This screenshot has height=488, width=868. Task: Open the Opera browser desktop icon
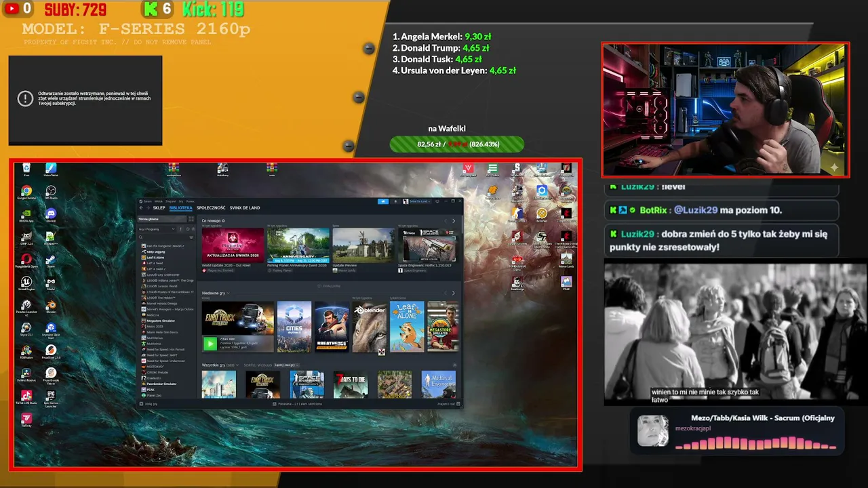(26, 261)
